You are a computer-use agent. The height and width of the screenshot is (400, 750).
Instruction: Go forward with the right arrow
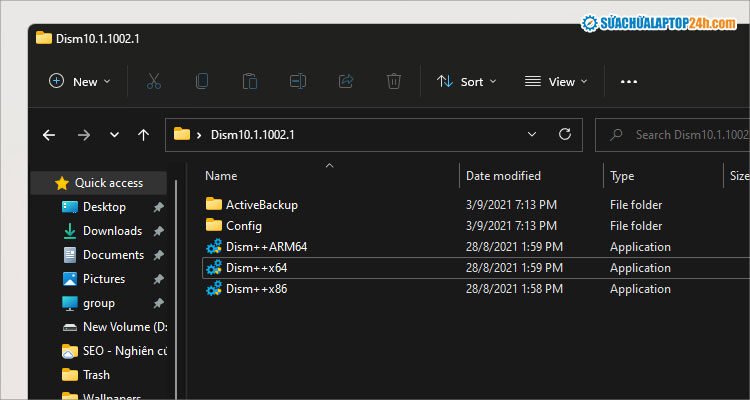84,135
